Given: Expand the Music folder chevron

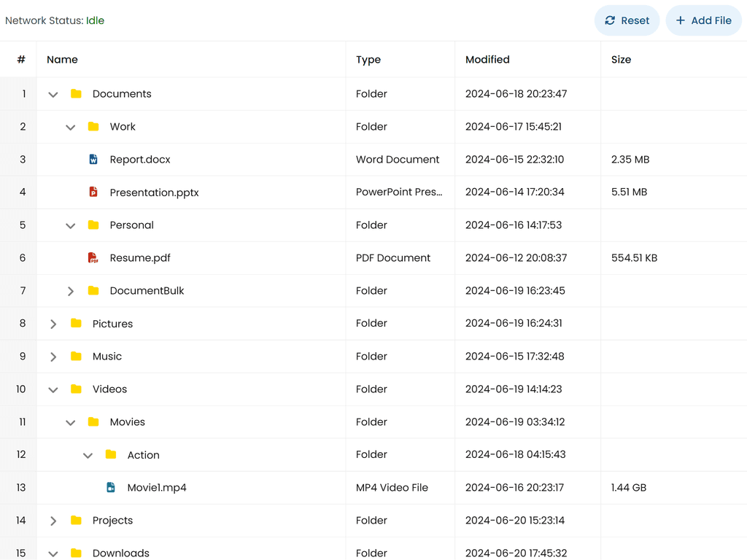Looking at the screenshot, I should [53, 357].
